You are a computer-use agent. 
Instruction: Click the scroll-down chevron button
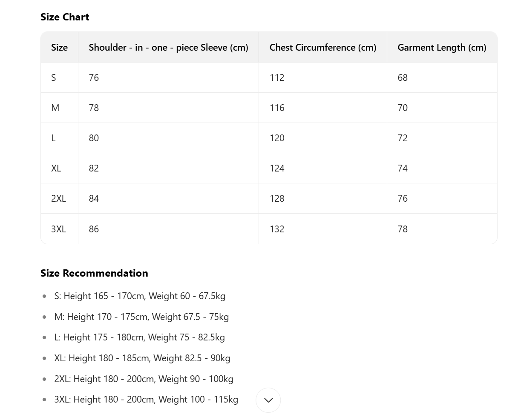pyautogui.click(x=268, y=400)
